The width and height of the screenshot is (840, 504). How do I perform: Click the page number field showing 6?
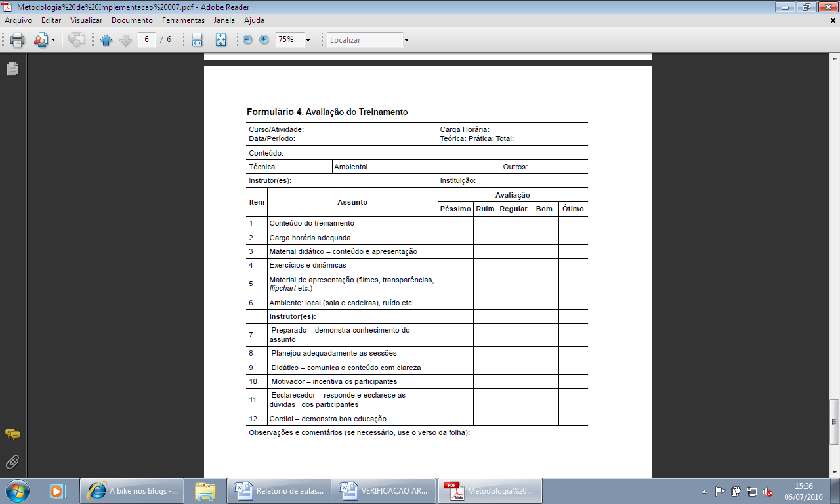(x=146, y=39)
